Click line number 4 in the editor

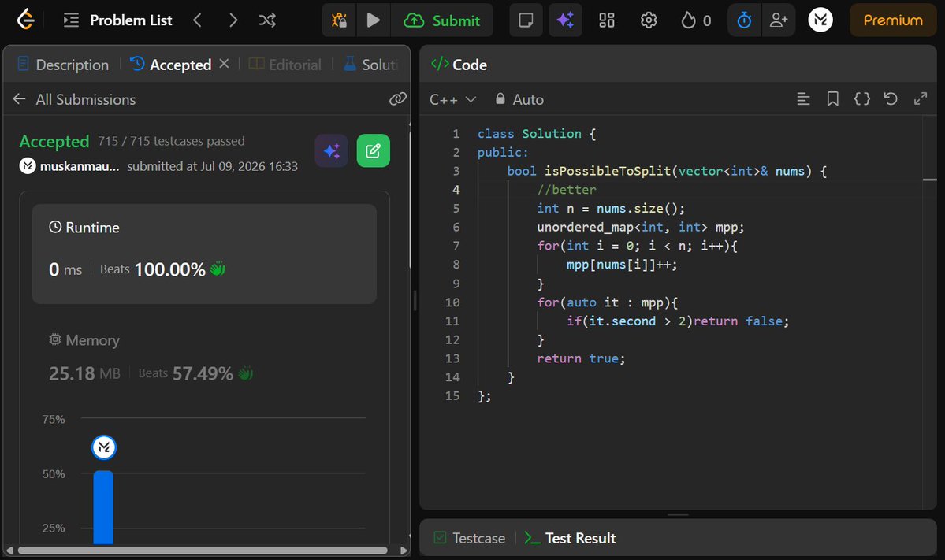tap(456, 190)
